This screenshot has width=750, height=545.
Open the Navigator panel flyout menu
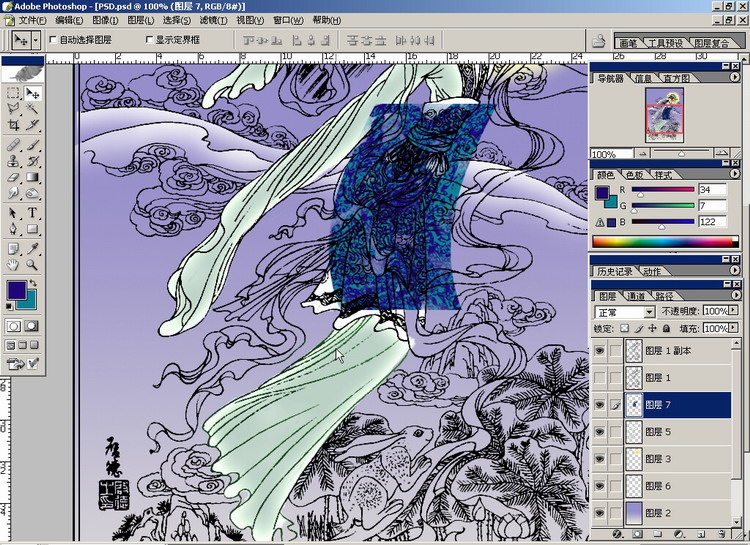[735, 77]
